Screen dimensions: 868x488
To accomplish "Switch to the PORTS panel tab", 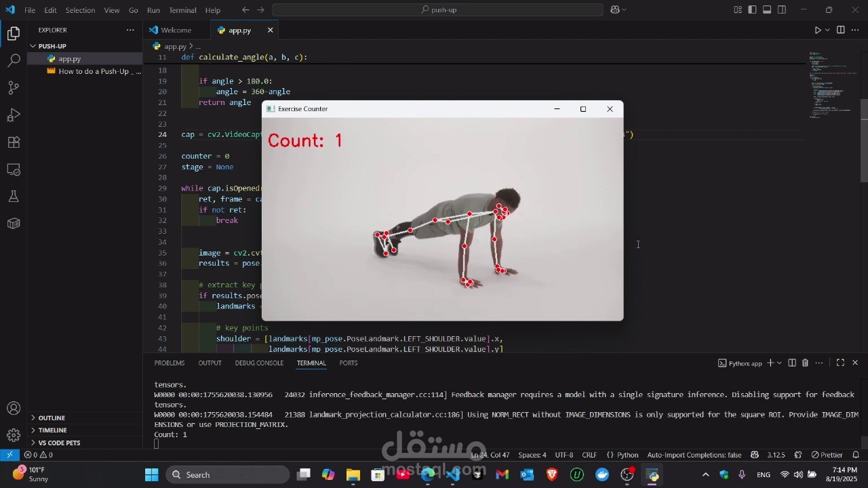I will click(x=349, y=363).
